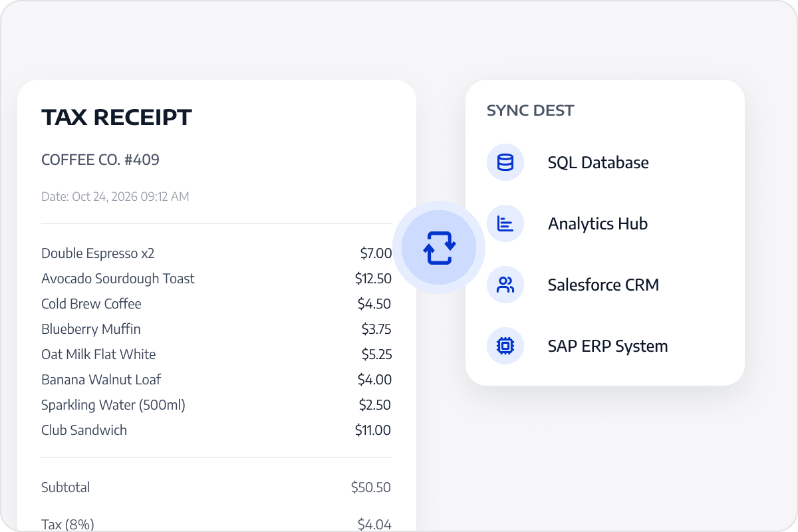Click the $7.00 price value

coord(376,253)
